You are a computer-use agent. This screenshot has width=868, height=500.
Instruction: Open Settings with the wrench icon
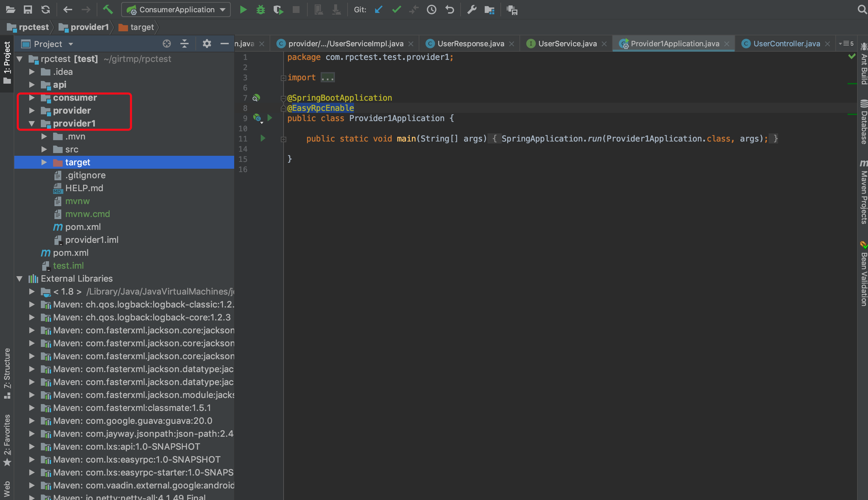[471, 10]
